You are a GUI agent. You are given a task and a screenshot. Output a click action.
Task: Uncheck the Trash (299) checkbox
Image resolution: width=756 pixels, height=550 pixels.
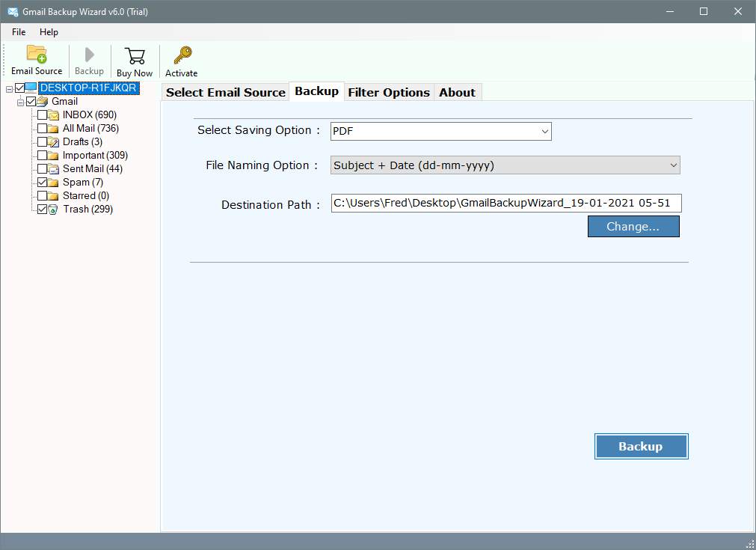[x=43, y=210]
